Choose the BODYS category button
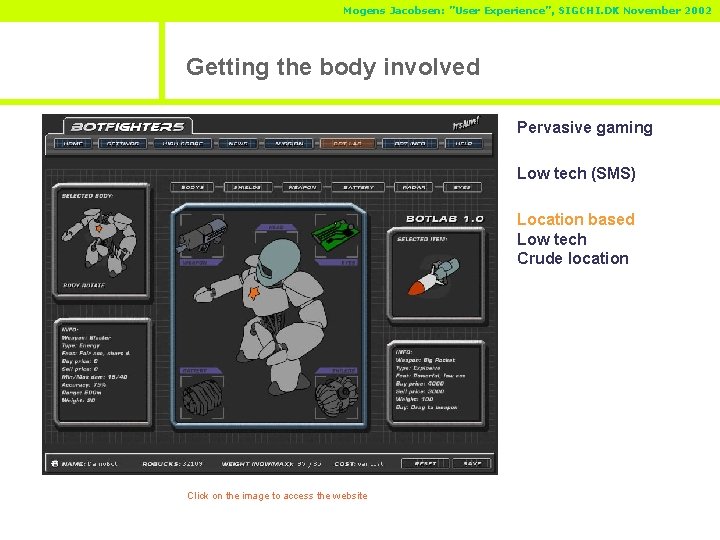 (192, 187)
